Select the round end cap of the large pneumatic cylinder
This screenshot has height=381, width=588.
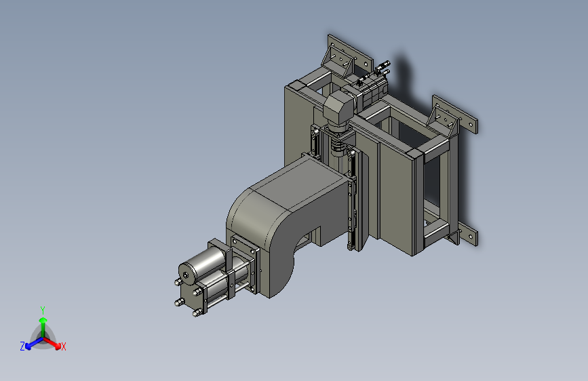pyautogui.click(x=188, y=274)
